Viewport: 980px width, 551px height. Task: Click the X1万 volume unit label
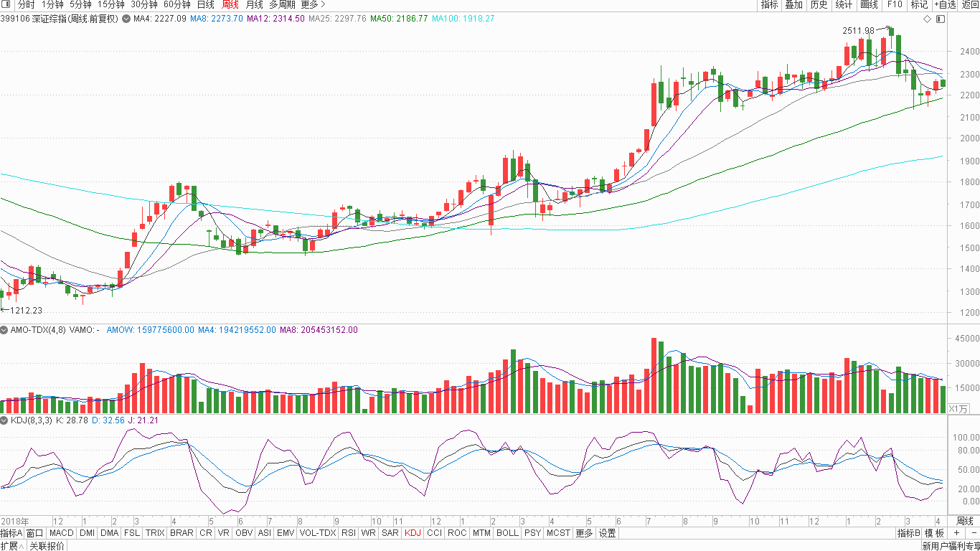(958, 408)
